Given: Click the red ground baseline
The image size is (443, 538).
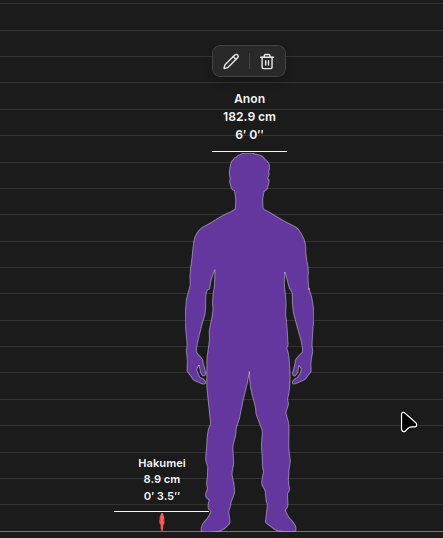Looking at the screenshot, I should pyautogui.click(x=221, y=531).
